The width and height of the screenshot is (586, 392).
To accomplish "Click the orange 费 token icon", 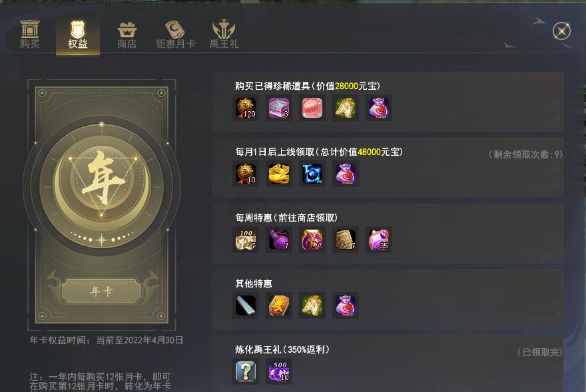I will [x=279, y=305].
